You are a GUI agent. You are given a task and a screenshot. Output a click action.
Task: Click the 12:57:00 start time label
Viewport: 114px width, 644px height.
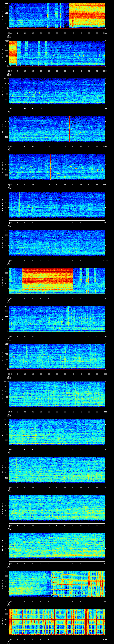pos(9,184)
